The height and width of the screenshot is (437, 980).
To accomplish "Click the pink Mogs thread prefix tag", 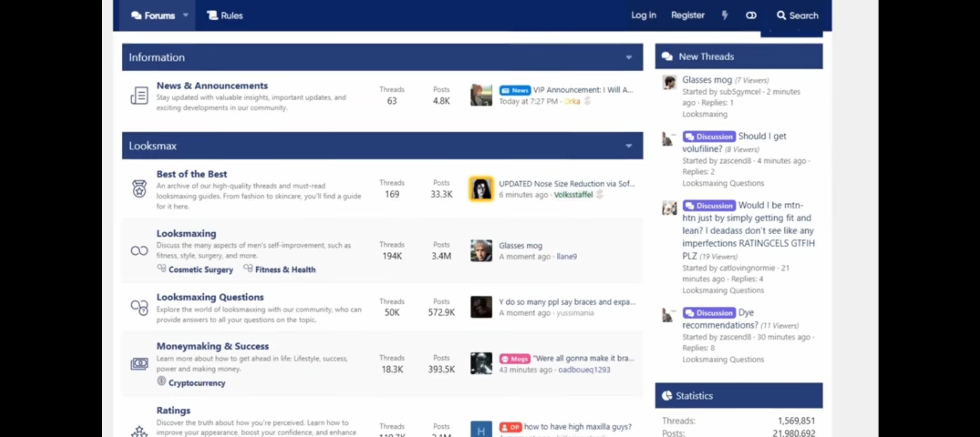I will (515, 359).
